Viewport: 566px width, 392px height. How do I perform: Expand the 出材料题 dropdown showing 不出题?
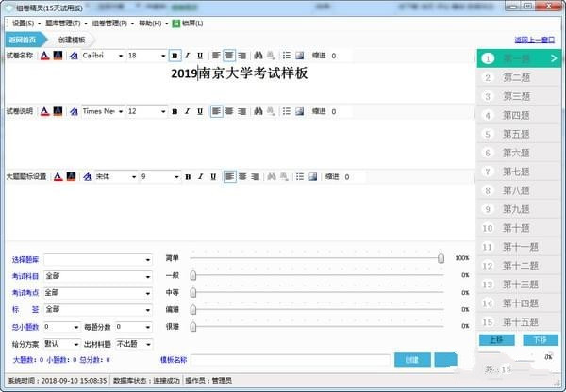[x=148, y=344]
